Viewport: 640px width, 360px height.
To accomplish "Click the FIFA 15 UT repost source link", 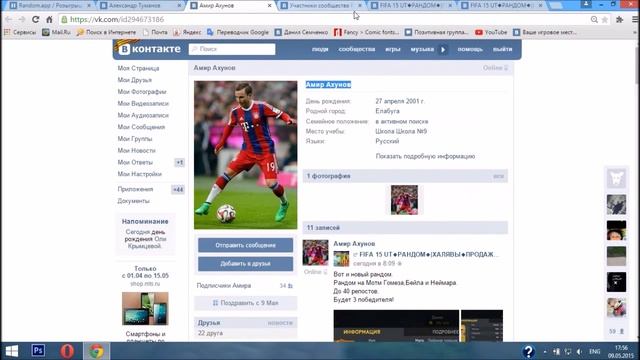I will 428,254.
